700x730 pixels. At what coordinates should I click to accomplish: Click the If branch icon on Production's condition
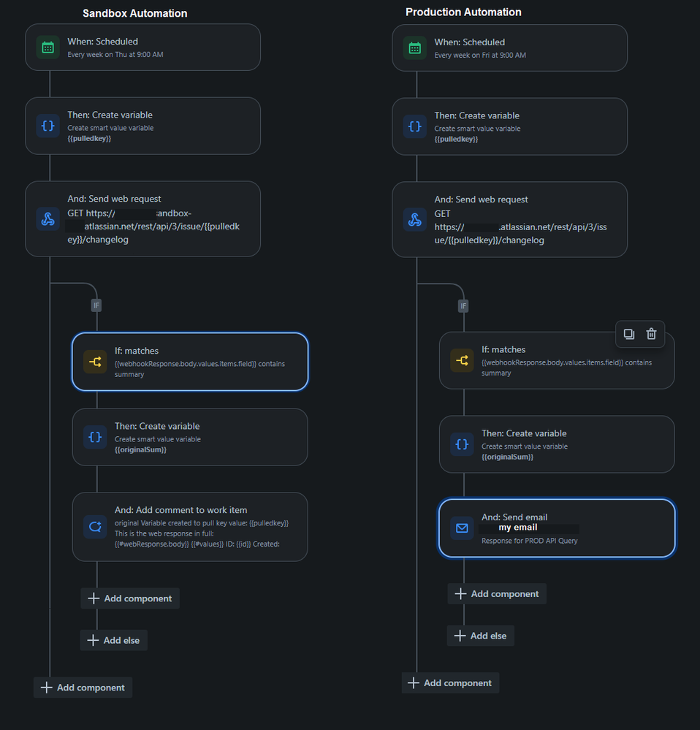[x=461, y=360]
